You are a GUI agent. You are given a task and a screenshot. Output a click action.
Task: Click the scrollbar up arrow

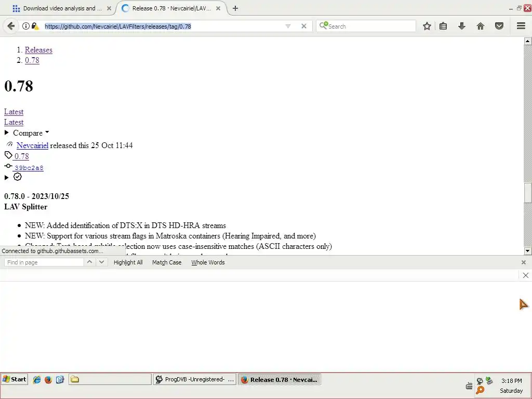[528, 41]
